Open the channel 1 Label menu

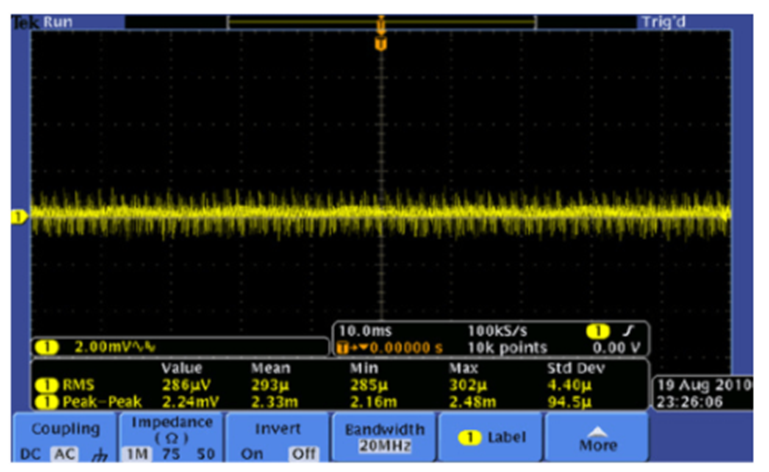coord(492,437)
